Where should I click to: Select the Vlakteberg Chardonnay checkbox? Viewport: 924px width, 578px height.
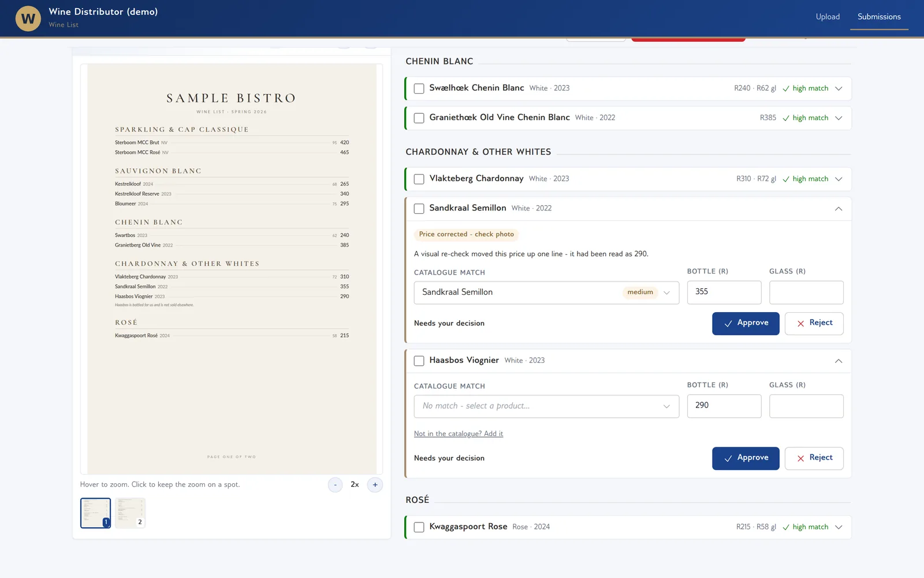coord(419,179)
